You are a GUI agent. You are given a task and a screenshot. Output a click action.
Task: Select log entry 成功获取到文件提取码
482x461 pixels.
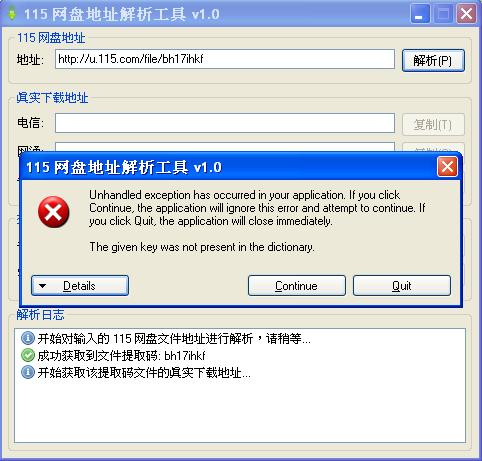pyautogui.click(x=121, y=356)
